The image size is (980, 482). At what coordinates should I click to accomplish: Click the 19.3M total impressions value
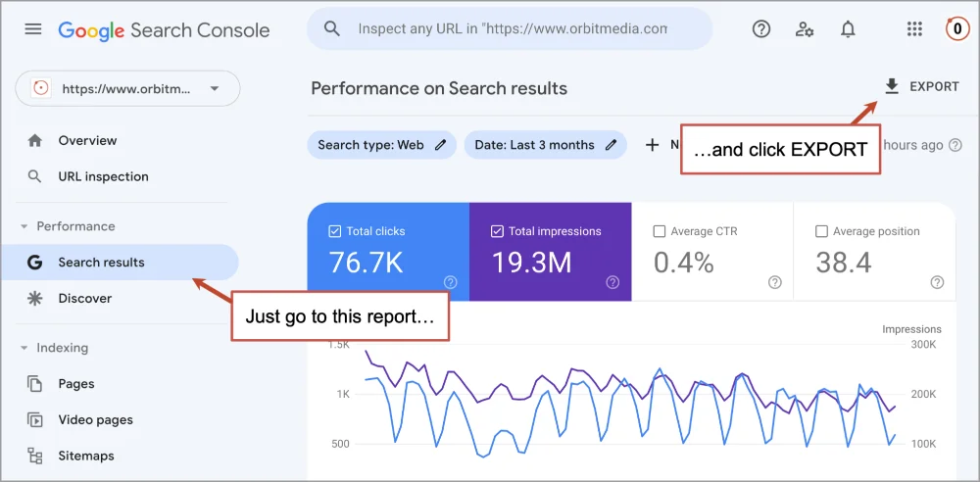(532, 264)
